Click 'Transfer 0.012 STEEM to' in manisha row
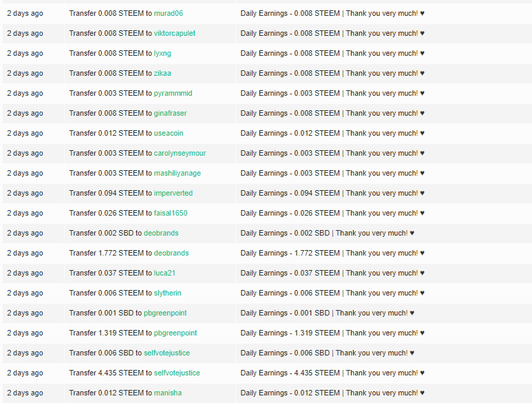The width and height of the screenshot is (532, 403). [x=111, y=393]
